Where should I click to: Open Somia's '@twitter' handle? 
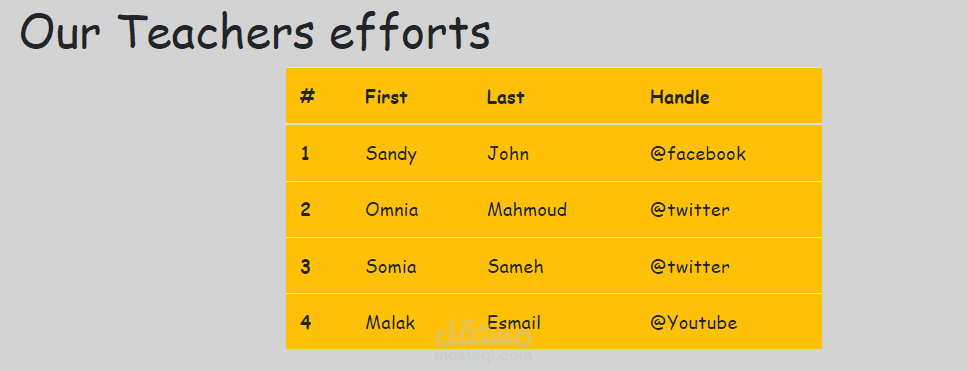pos(689,267)
